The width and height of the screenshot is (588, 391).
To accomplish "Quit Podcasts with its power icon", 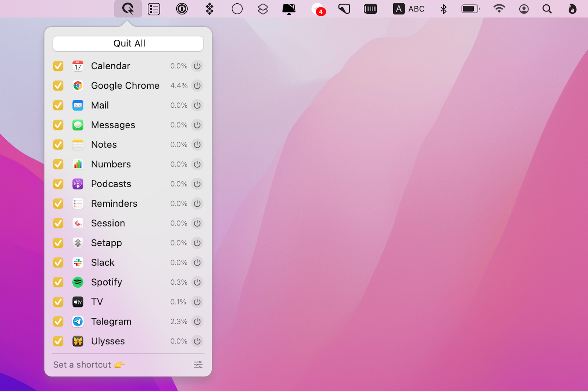I will click(197, 184).
